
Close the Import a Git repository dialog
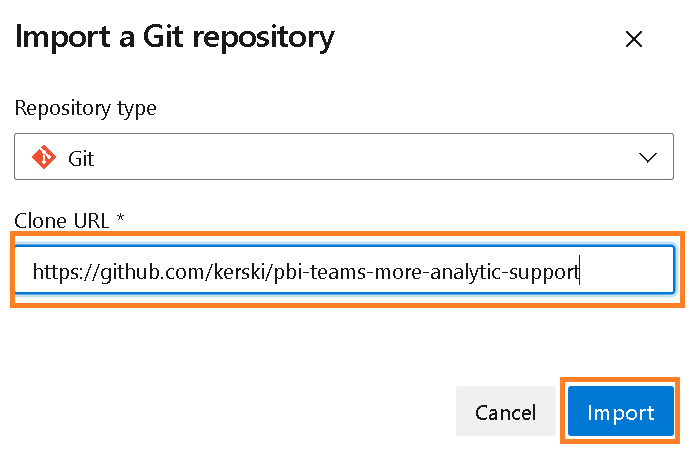tap(633, 39)
